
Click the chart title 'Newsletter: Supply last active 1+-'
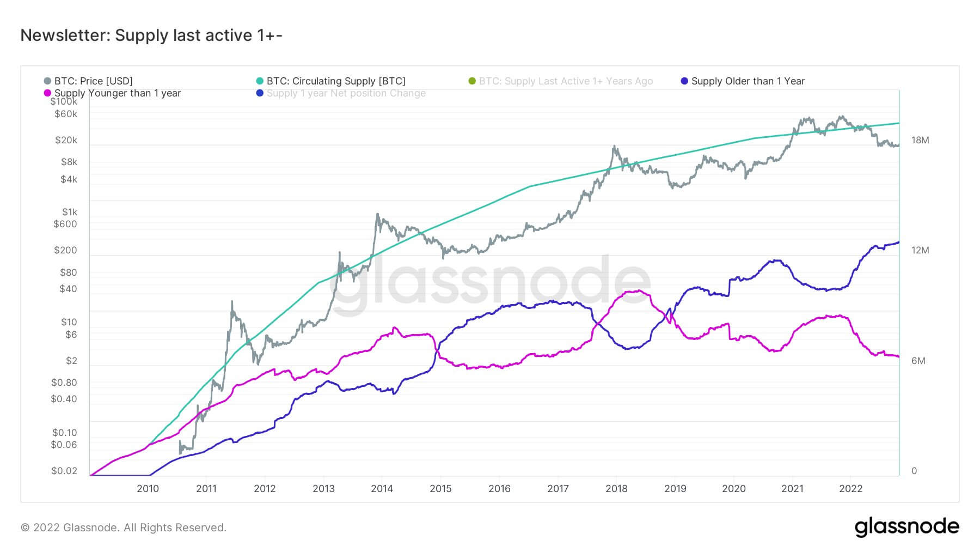tap(151, 35)
